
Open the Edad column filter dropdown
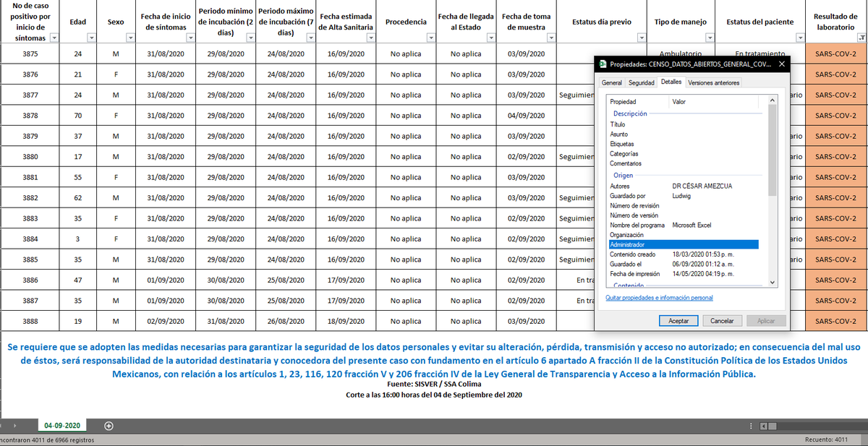point(90,38)
